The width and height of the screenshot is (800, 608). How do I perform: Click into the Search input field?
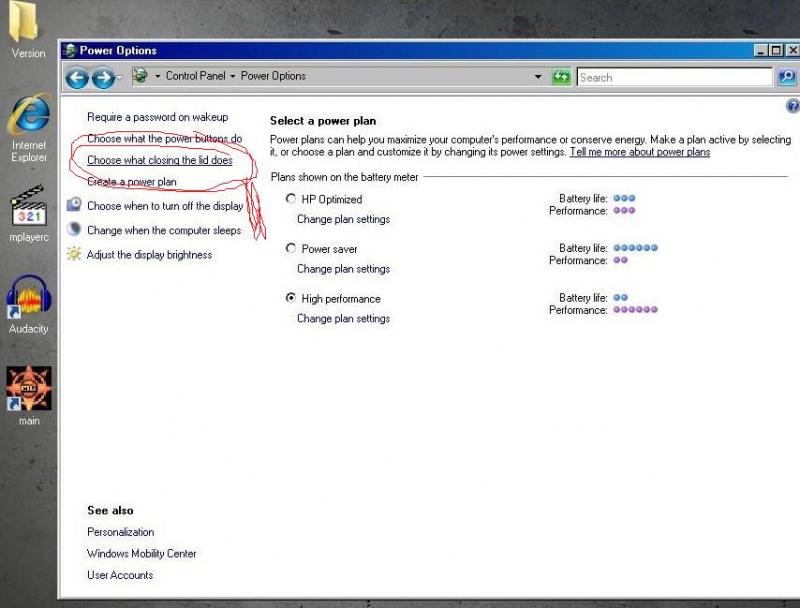coord(674,77)
